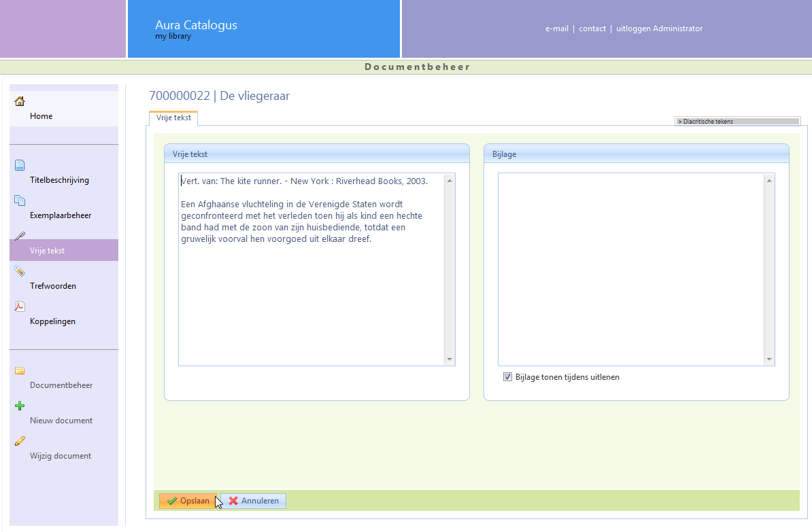Select the Vrije tekst tab
Viewport: 812px width, 532px height.
coord(173,118)
